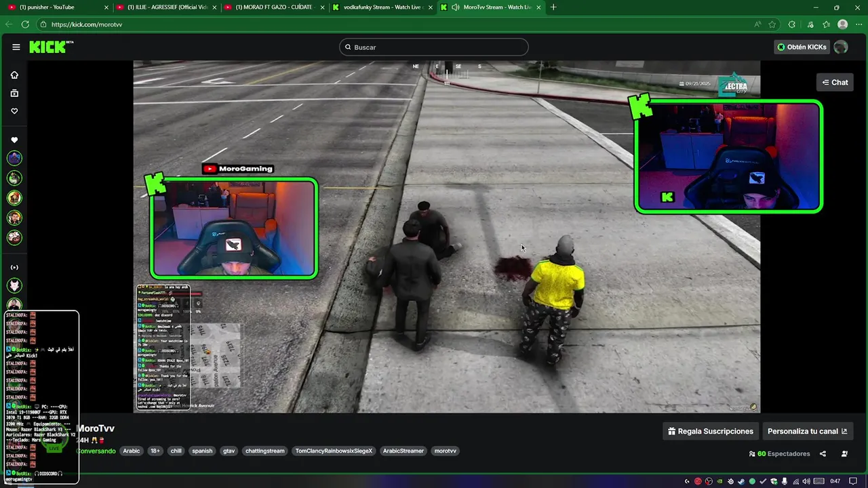Click the microphone tray icon
This screenshot has width=868, height=488.
pos(785,481)
